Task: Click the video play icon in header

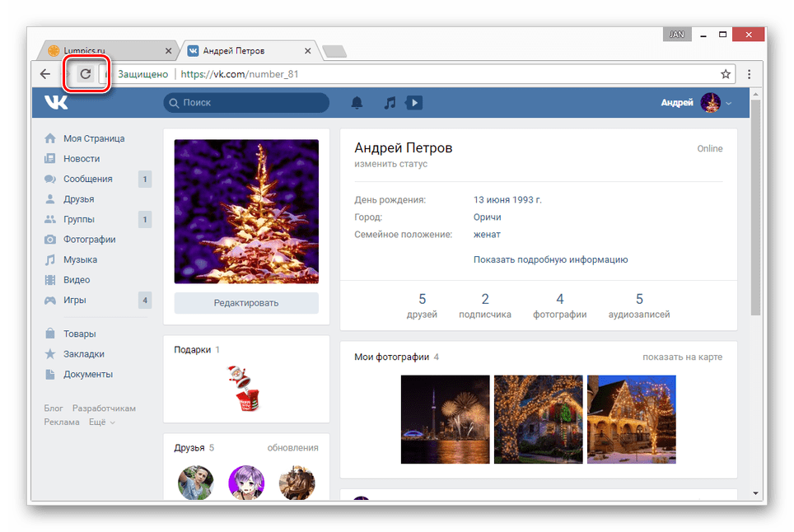Action: [x=414, y=103]
